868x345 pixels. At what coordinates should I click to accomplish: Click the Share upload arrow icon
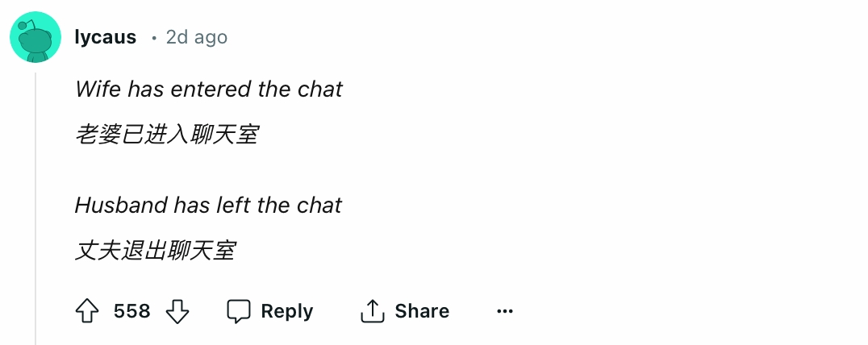pyautogui.click(x=373, y=310)
